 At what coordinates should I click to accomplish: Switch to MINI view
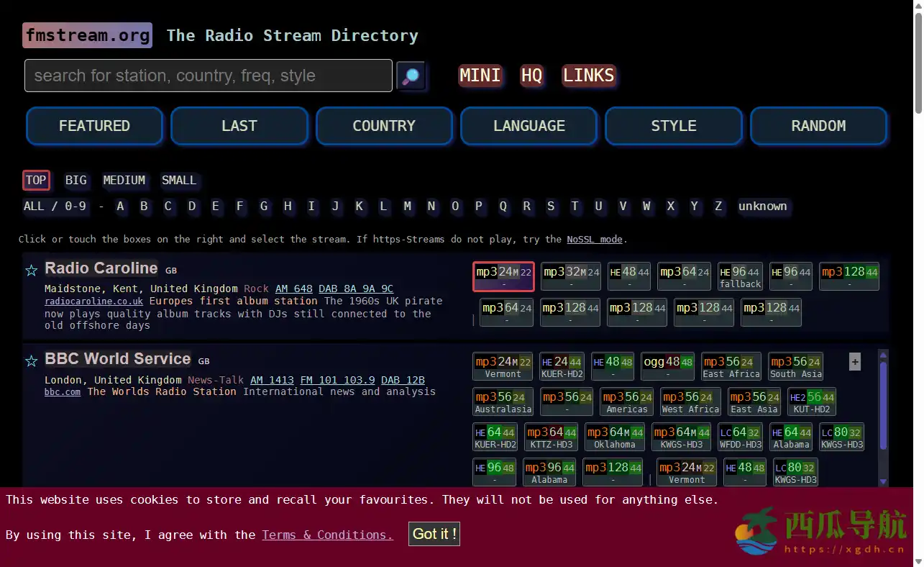(x=480, y=76)
